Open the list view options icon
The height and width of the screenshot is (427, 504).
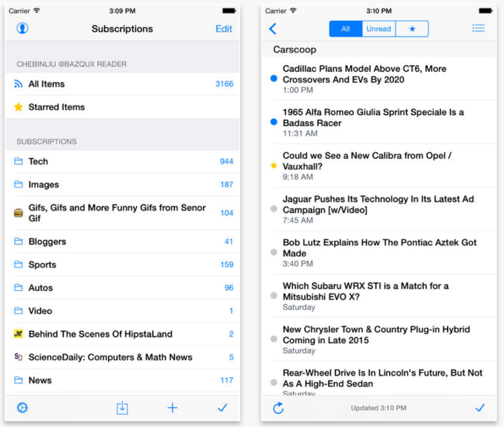click(478, 28)
